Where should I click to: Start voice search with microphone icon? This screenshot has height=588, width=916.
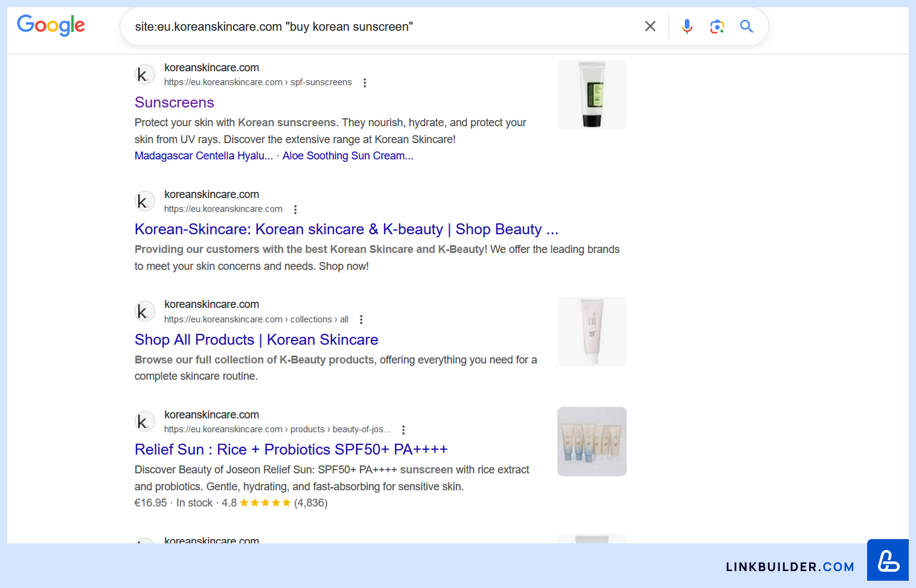tap(687, 27)
